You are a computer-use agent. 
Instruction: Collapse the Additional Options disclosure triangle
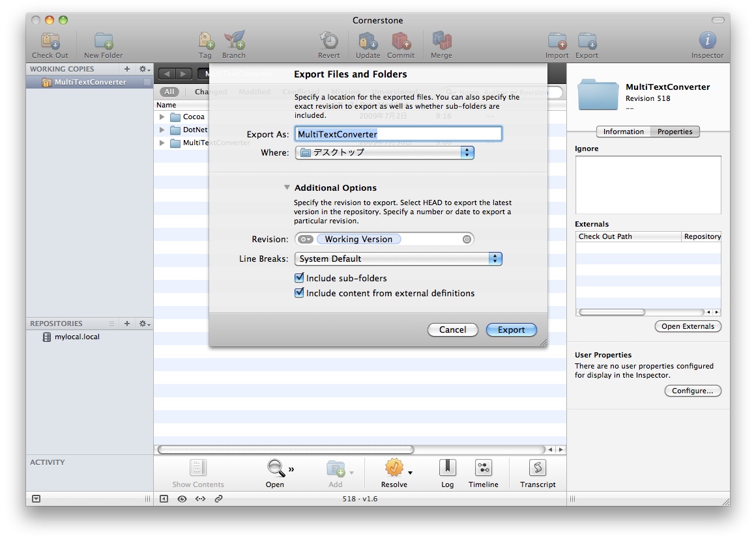tap(287, 187)
